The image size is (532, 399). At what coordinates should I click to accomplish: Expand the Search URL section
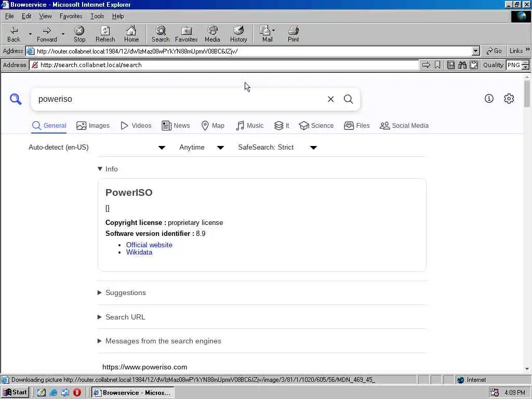122,317
